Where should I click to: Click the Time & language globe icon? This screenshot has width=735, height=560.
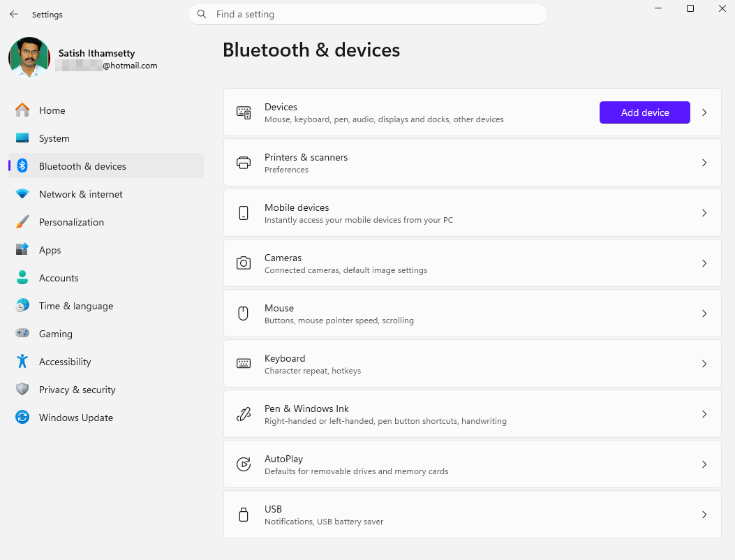(x=22, y=305)
